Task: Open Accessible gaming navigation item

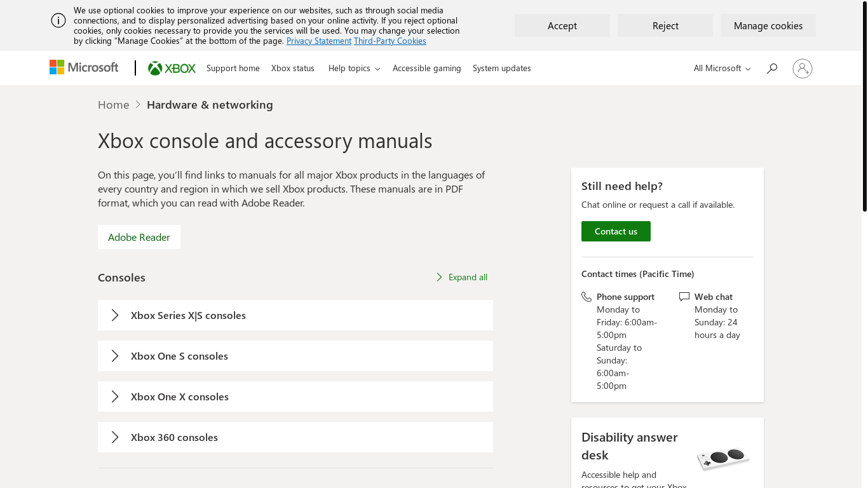Action: click(426, 69)
